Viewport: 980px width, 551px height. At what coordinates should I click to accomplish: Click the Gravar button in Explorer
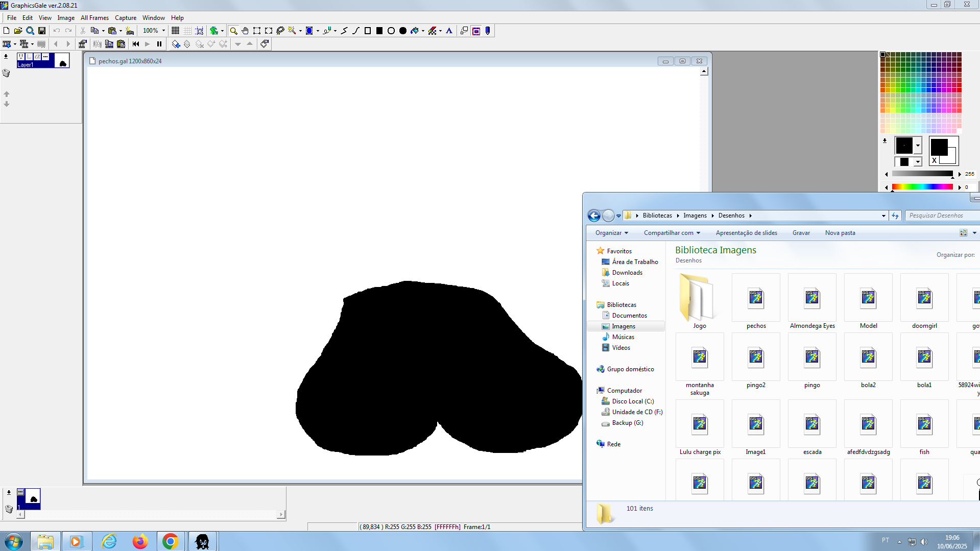801,233
